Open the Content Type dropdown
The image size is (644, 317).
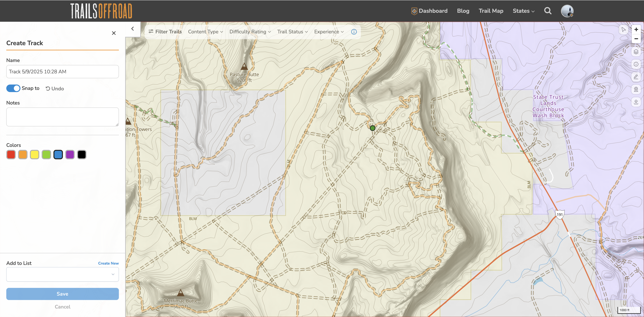[205, 32]
